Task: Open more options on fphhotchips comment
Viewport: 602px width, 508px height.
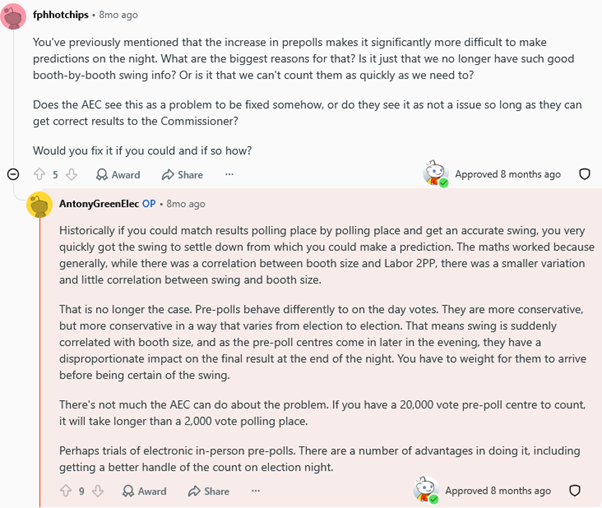Action: pos(229,174)
